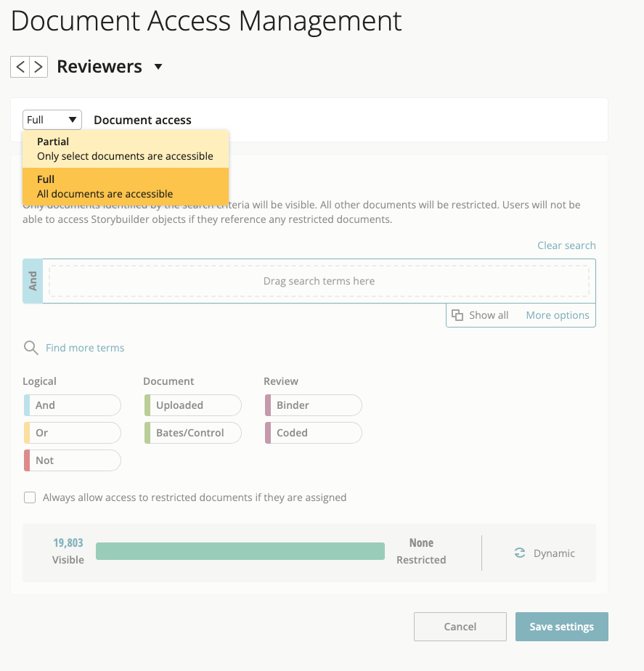Click the drag search terms drop zone
The height and width of the screenshot is (671, 644).
click(x=319, y=281)
